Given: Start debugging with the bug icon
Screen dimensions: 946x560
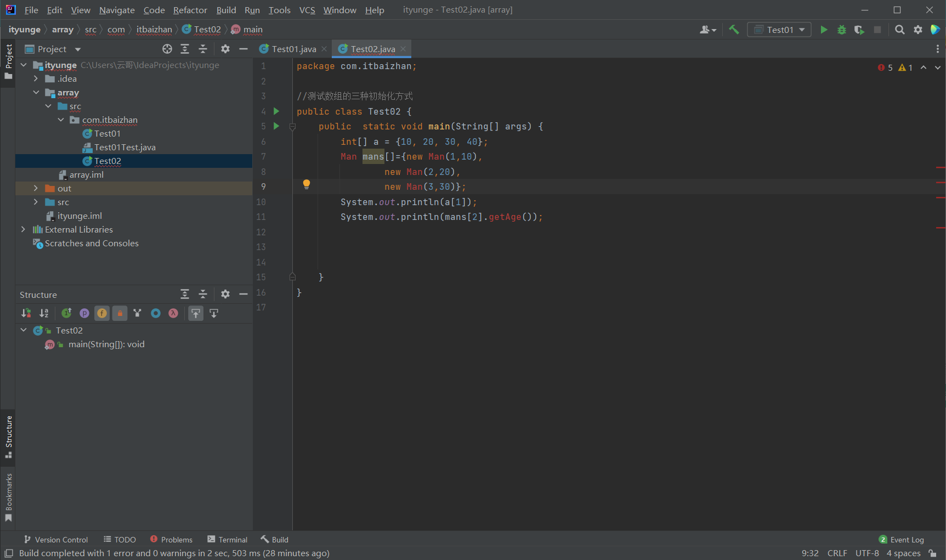Looking at the screenshot, I should pyautogui.click(x=842, y=30).
